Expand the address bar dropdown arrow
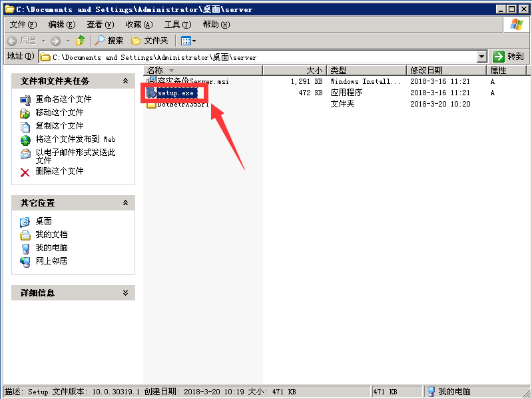 482,57
